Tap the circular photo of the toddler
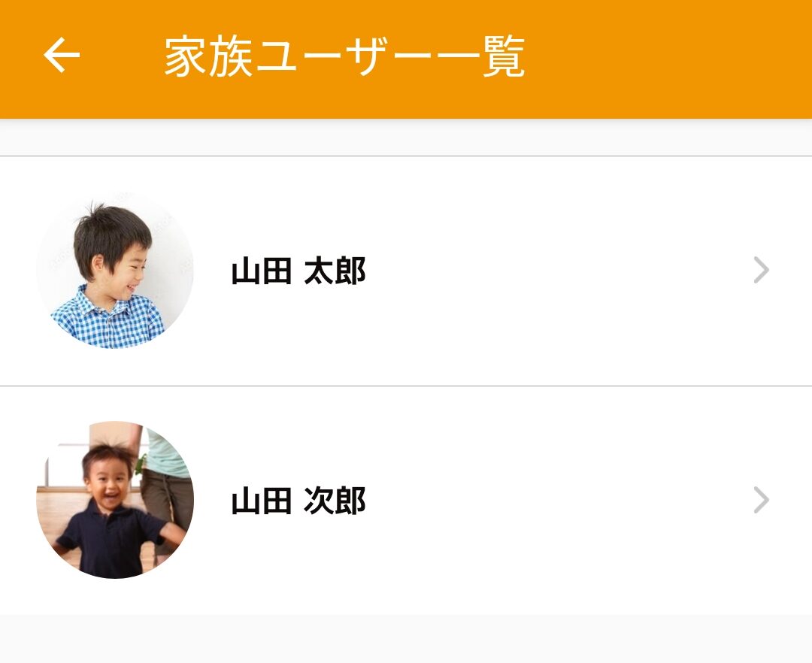812x663 pixels. coord(115,500)
